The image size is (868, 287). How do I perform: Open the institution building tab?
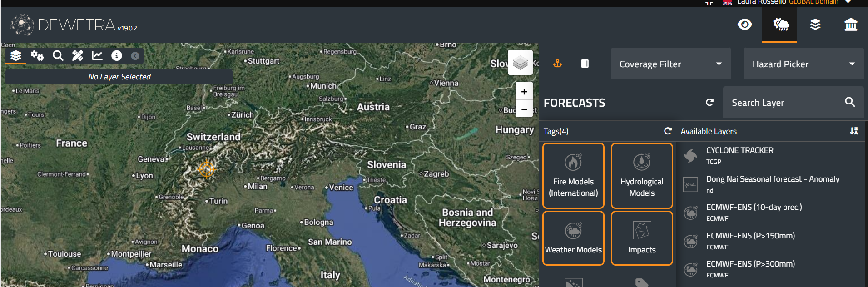tap(851, 25)
